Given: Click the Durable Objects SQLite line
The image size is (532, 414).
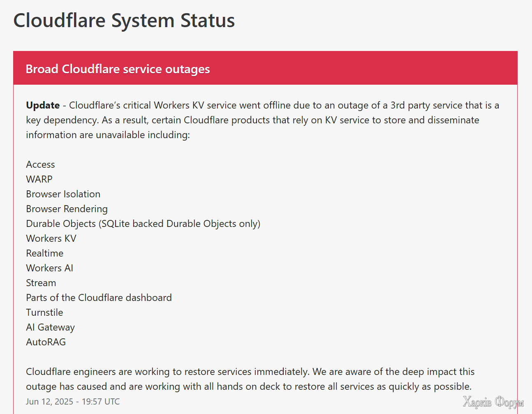Looking at the screenshot, I should [143, 224].
